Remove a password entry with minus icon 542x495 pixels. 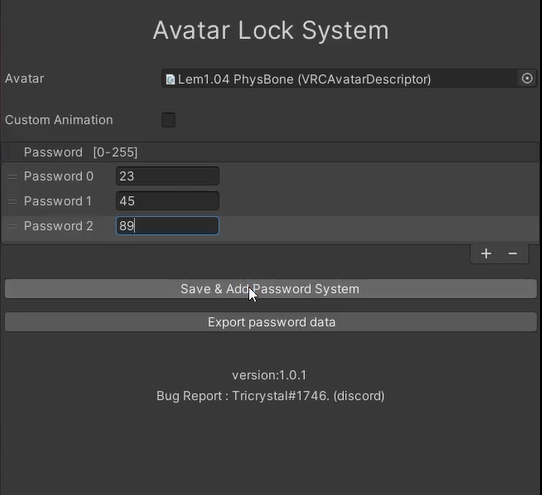click(x=513, y=253)
